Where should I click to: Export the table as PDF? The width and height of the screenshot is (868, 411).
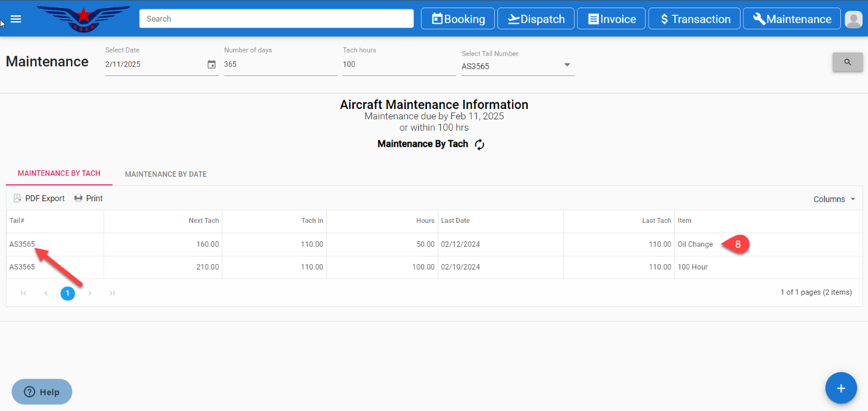point(39,198)
